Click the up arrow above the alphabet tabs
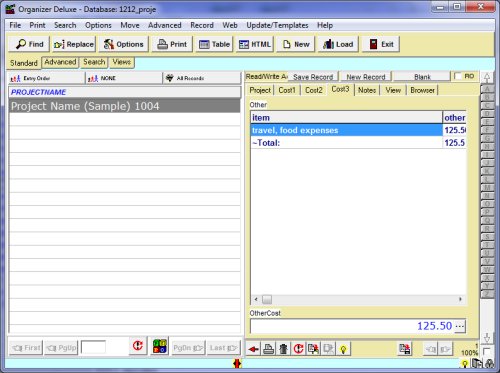 click(487, 78)
